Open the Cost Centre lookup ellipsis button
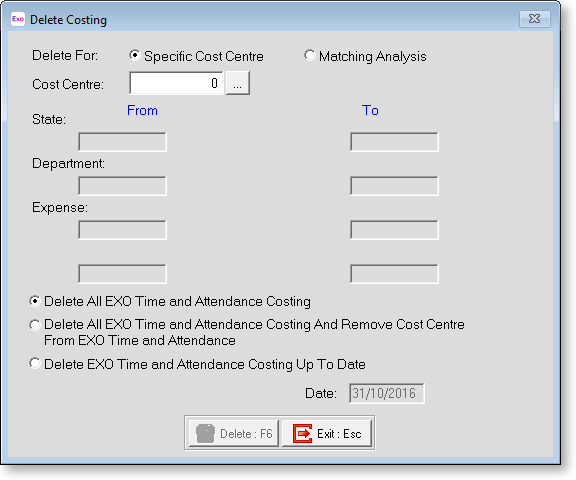Screen dimensions: 576x480 238,83
